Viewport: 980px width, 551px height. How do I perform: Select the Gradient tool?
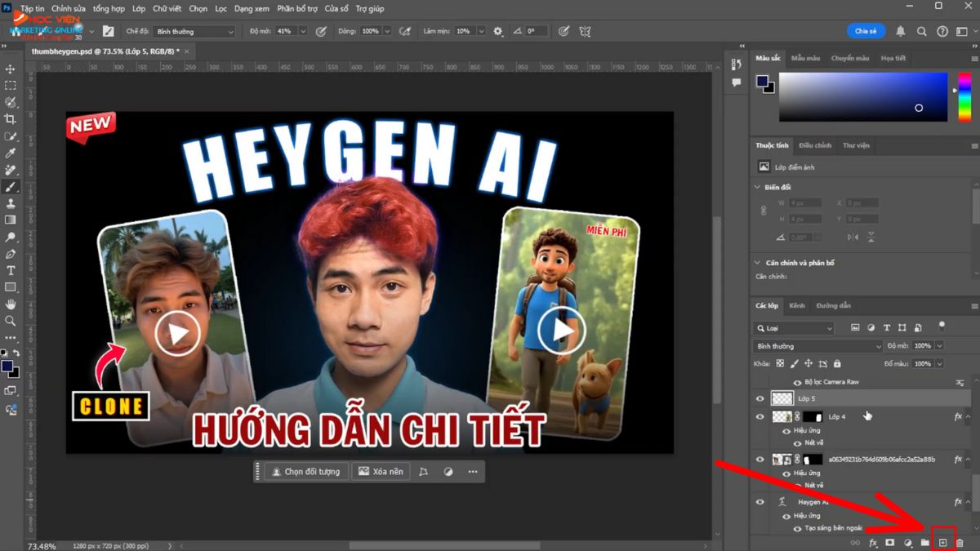[11, 220]
